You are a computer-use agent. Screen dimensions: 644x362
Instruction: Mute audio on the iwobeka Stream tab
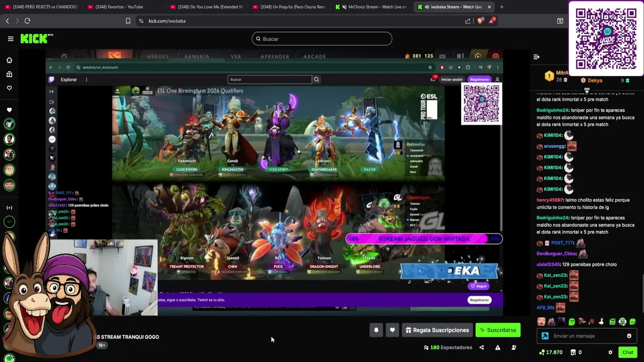pyautogui.click(x=427, y=7)
